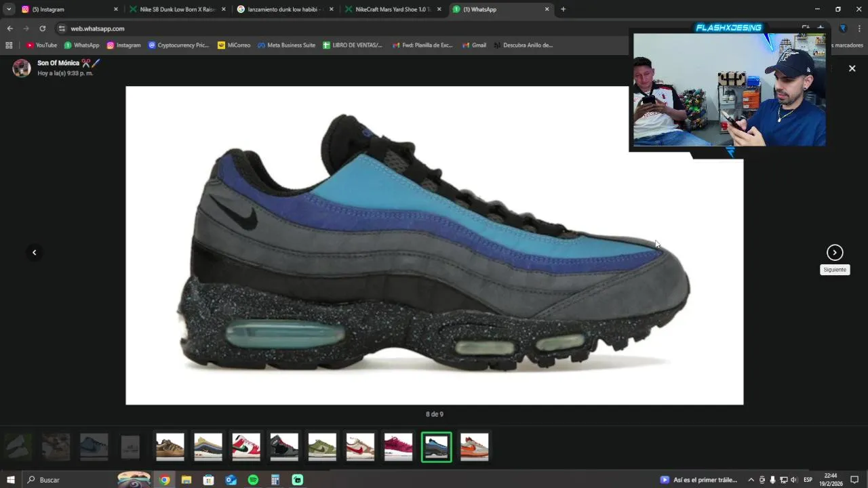Select the highlighted Air Max 95 thumbnail
Viewport: 868px width, 488px height.
coord(436,447)
